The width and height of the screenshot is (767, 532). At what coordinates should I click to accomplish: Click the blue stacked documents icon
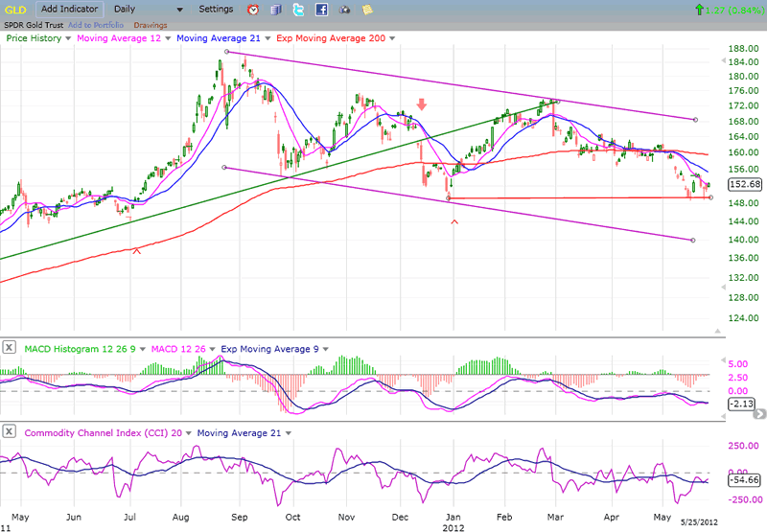(x=275, y=10)
